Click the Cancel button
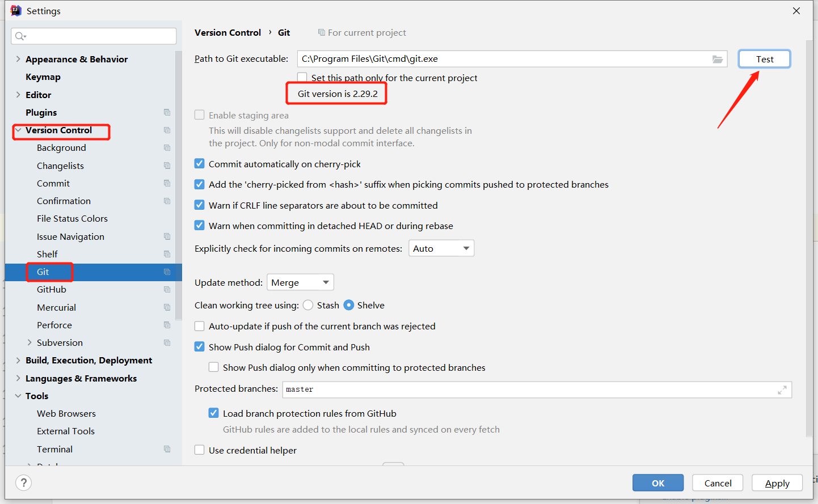The image size is (818, 504). 718,483
